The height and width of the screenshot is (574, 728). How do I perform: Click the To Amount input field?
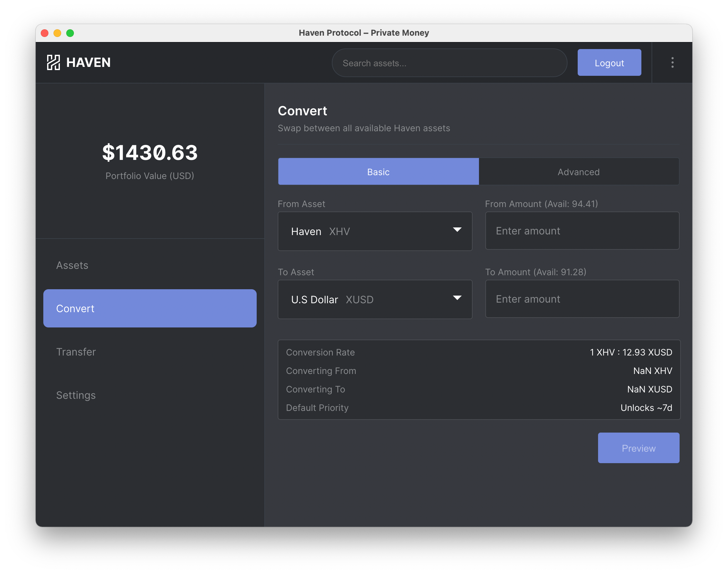582,299
